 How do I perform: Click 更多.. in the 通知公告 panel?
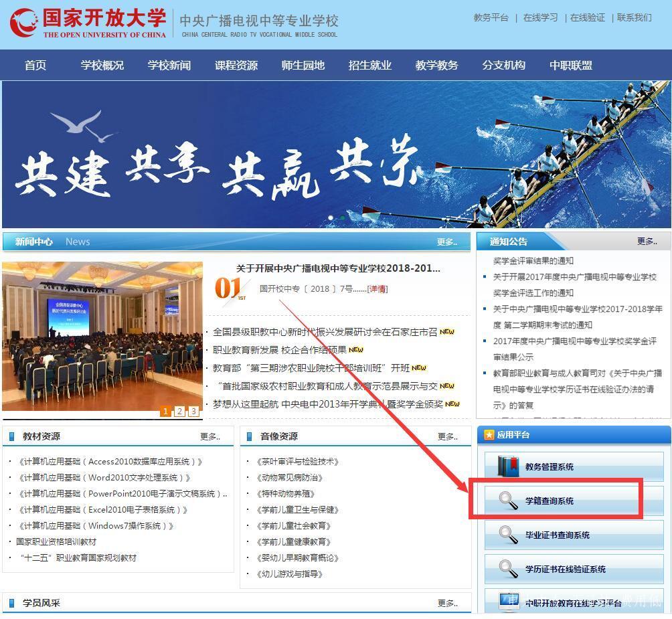click(x=647, y=242)
